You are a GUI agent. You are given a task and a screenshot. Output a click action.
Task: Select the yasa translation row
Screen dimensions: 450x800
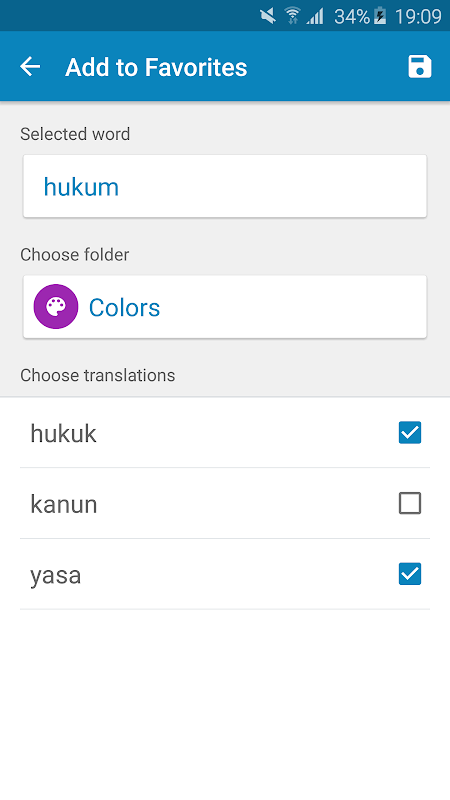point(225,574)
